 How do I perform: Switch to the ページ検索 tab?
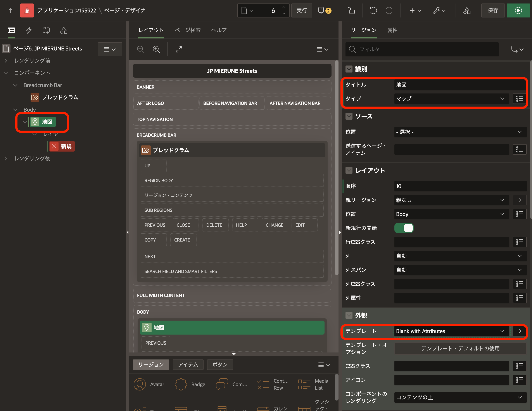pyautogui.click(x=188, y=30)
